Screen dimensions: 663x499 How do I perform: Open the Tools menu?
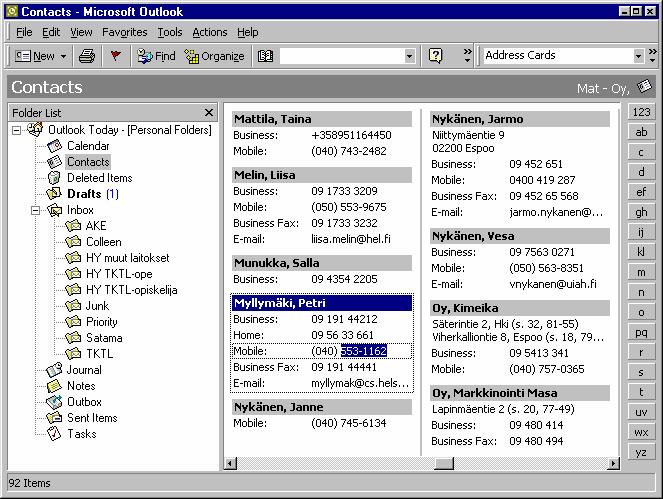coord(170,32)
